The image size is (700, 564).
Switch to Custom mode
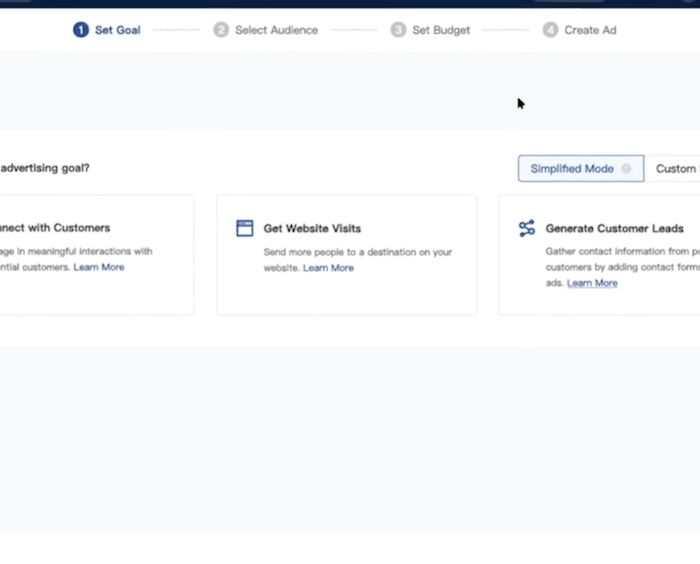(x=672, y=168)
